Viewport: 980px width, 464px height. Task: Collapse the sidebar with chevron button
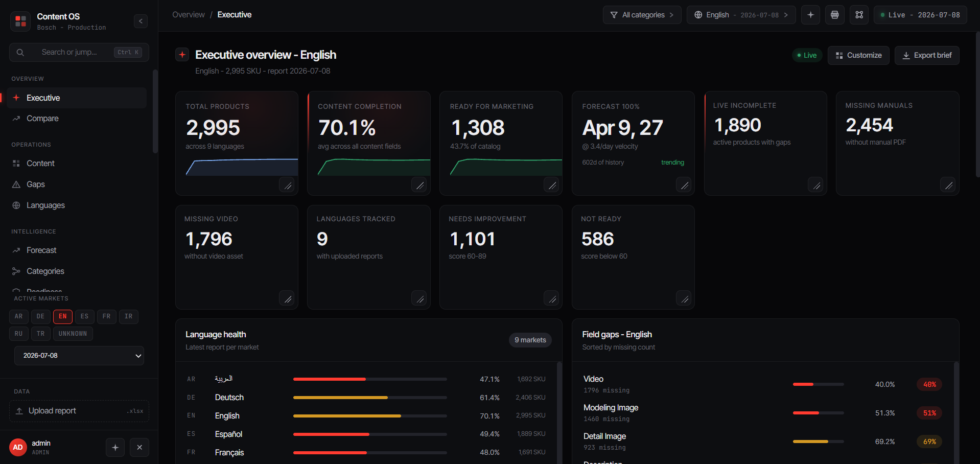click(141, 21)
